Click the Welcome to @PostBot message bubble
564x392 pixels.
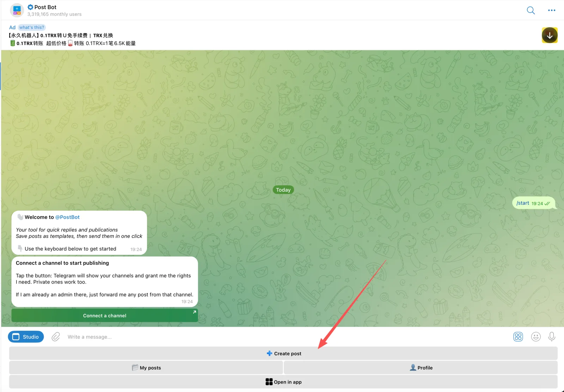79,233
